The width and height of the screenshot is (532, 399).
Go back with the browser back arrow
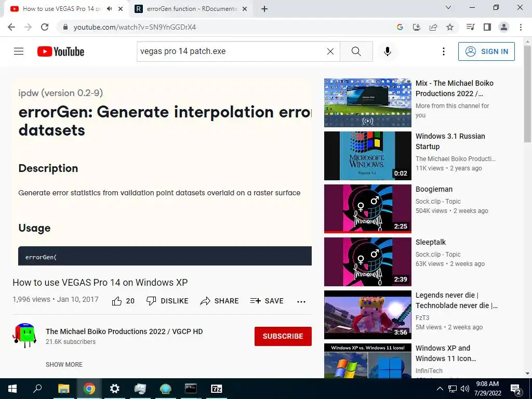(11, 27)
